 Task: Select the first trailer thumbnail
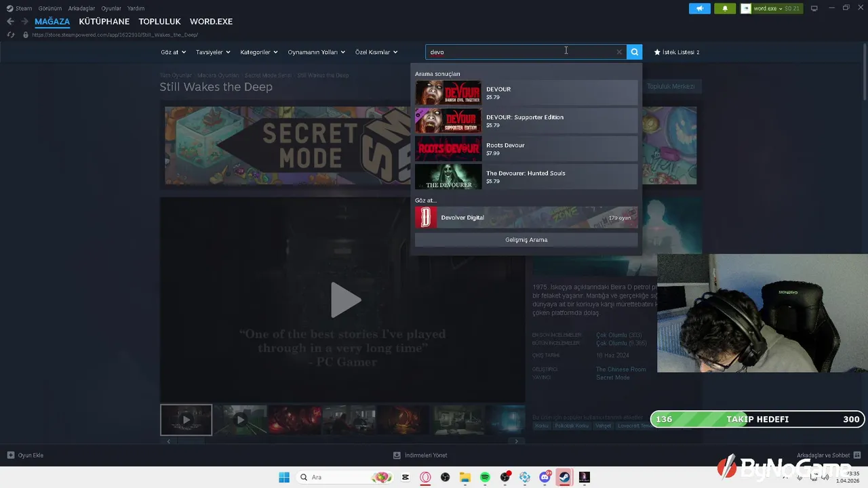[186, 420]
